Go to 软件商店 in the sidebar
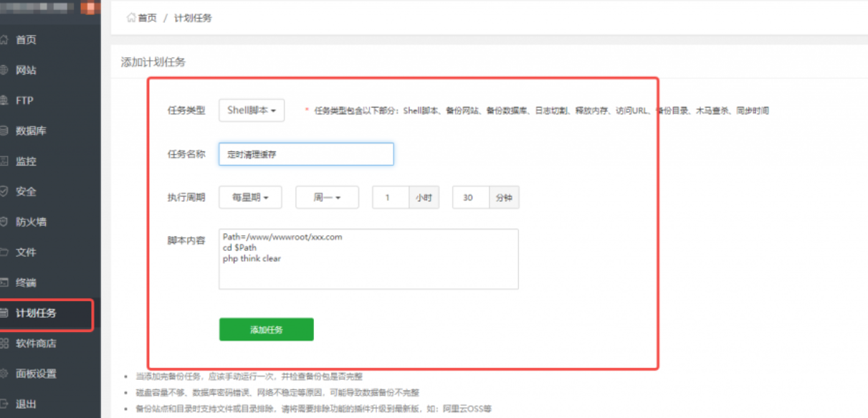The image size is (868, 418). [36, 343]
